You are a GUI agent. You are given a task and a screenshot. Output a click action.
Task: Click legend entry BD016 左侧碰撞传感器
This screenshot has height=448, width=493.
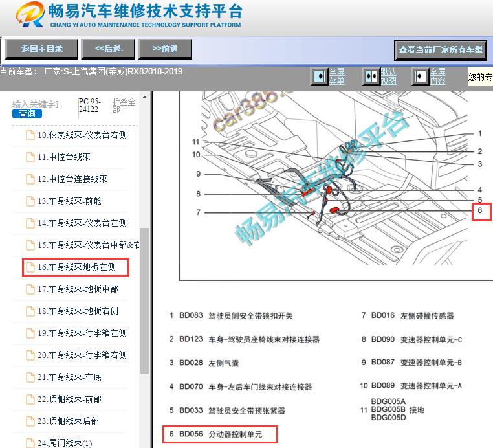pos(408,315)
